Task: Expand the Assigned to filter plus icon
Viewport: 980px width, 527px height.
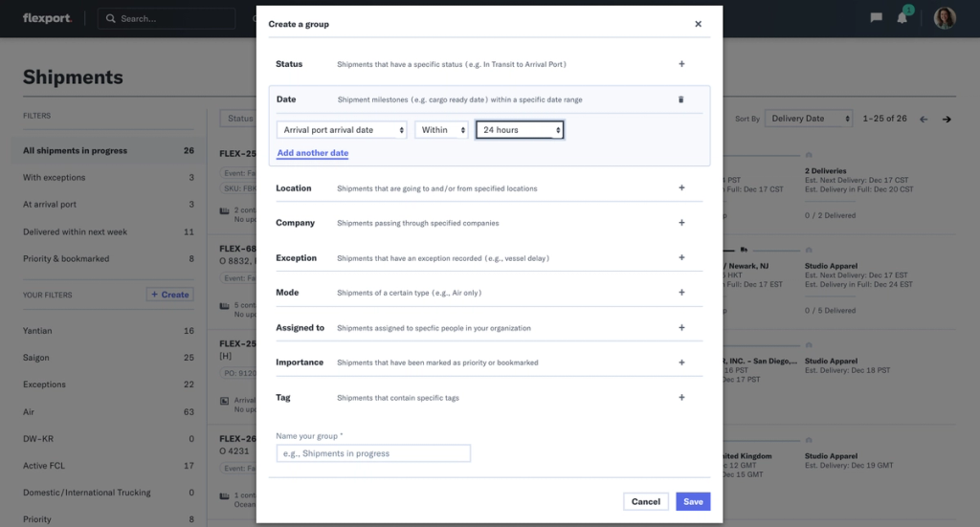Action: 681,328
